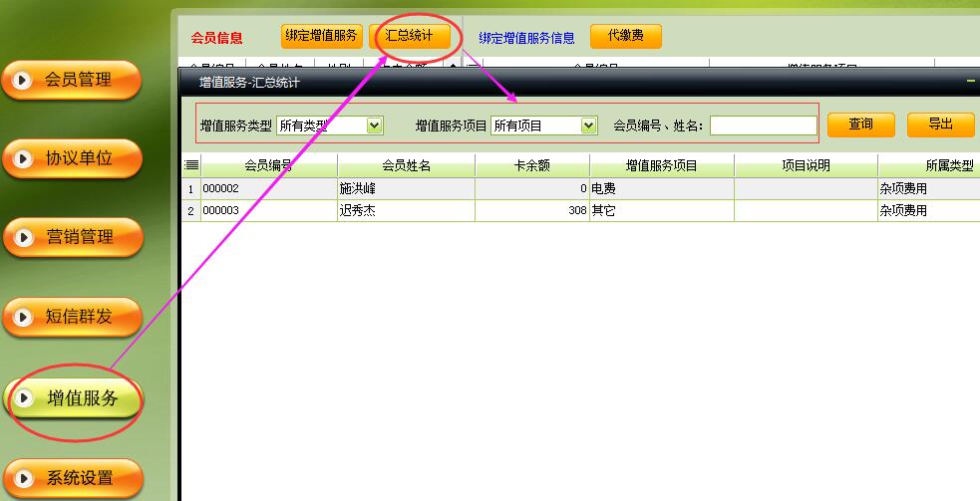Click the 导出 button

tap(940, 125)
